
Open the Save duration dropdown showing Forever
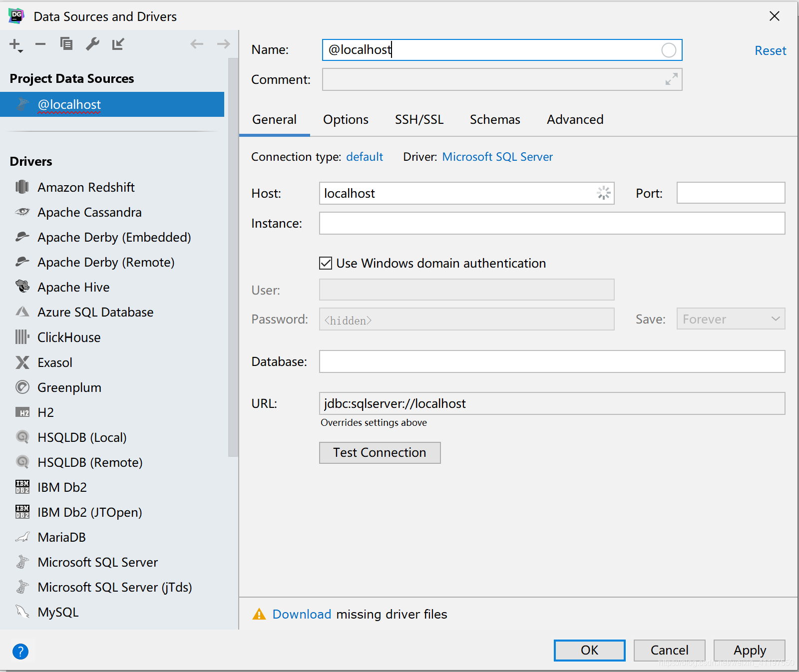[730, 319]
